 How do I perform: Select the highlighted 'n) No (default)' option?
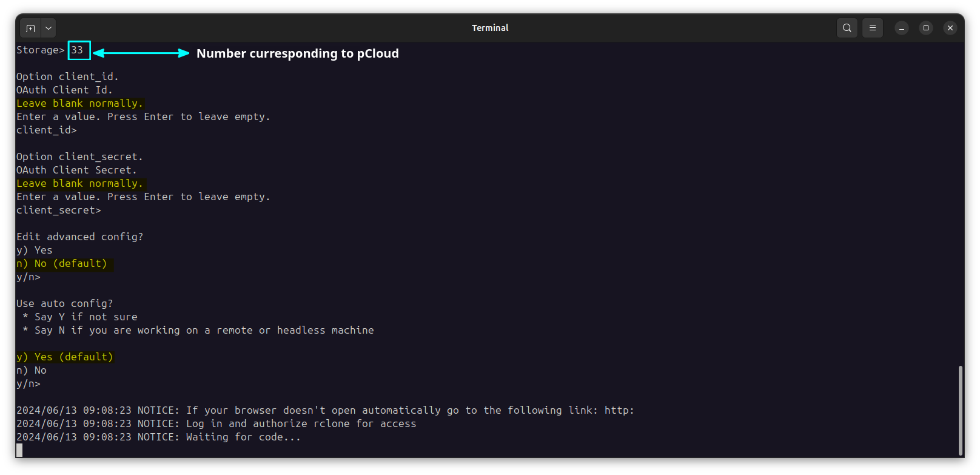[x=62, y=263]
